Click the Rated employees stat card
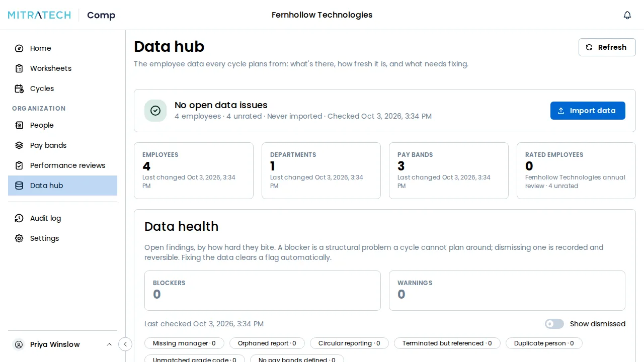The width and height of the screenshot is (644, 362). point(576,170)
